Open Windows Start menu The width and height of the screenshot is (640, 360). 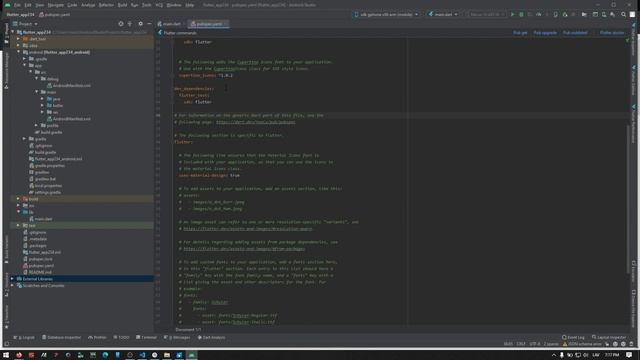click(x=6, y=355)
